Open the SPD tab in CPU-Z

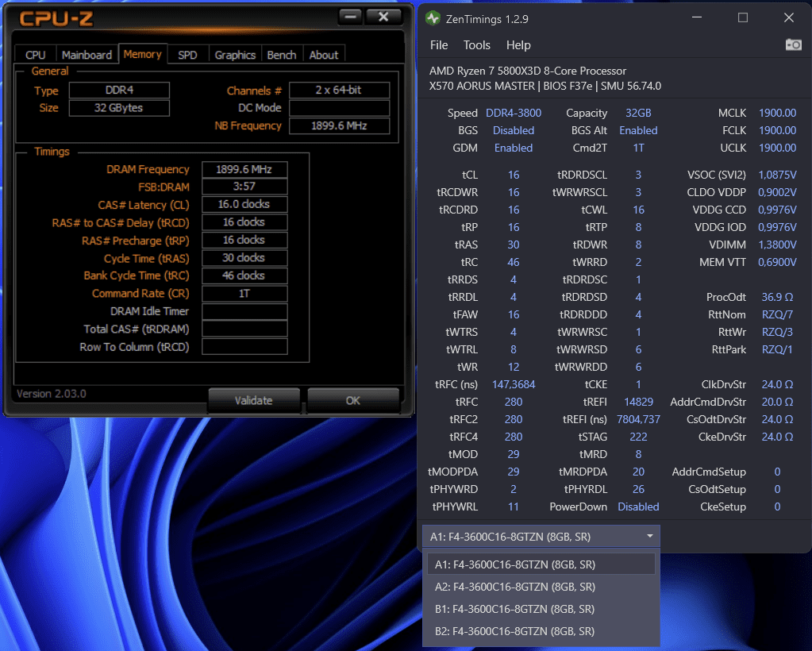(x=187, y=55)
